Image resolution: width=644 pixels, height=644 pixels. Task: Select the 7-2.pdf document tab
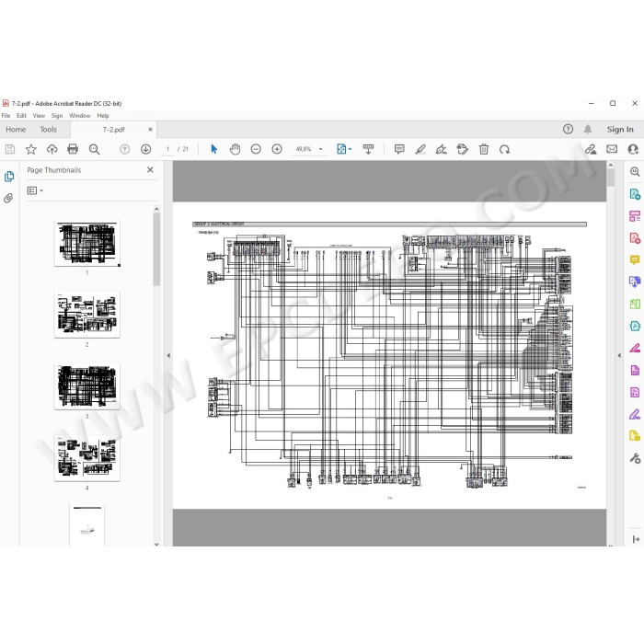(x=114, y=130)
